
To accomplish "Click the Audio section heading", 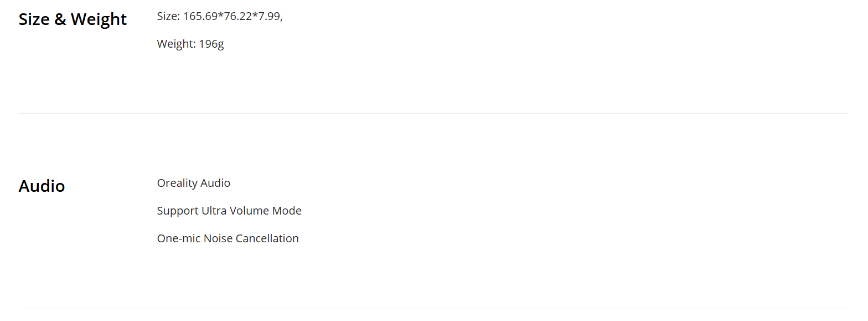I will point(42,186).
